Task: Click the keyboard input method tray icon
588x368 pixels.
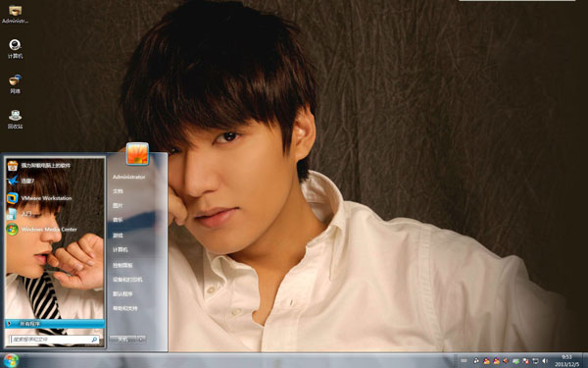Action: pos(464,361)
